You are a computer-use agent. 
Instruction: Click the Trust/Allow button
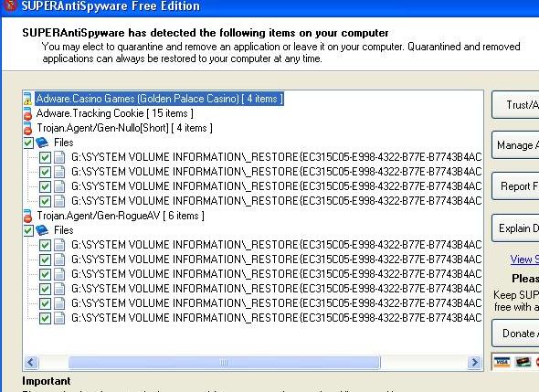click(x=515, y=105)
